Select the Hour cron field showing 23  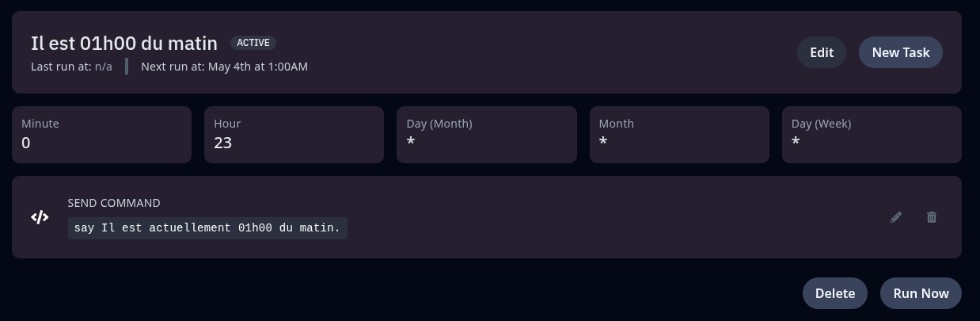click(294, 135)
